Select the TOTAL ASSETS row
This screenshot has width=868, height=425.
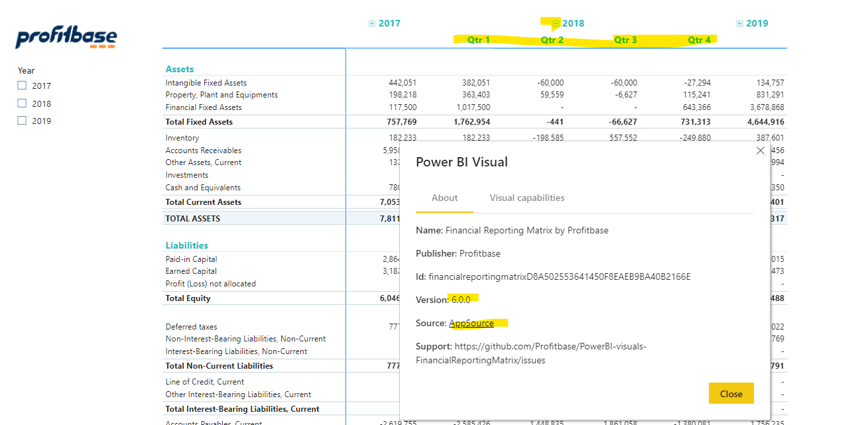point(193,218)
